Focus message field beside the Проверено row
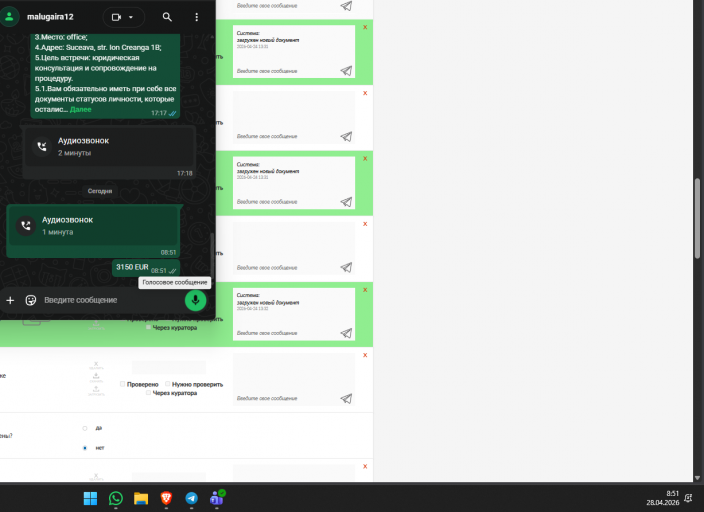Screen dimensions: 704x512 (x=286, y=398)
